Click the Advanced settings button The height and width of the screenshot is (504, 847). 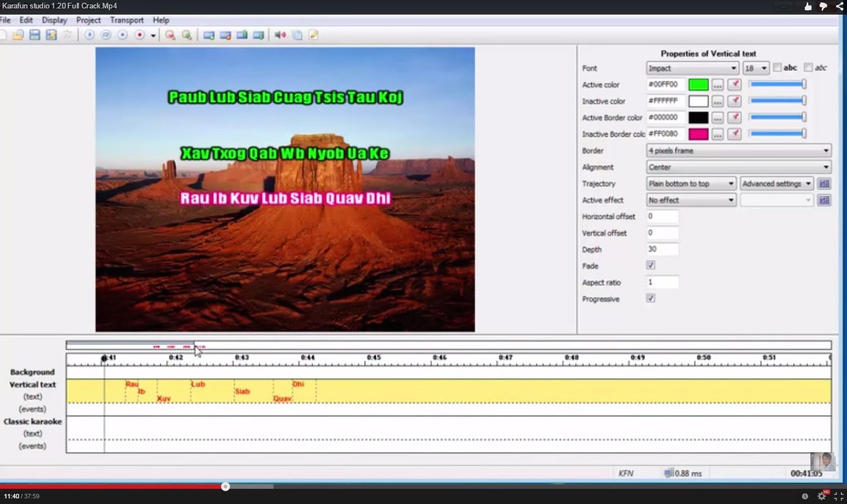[777, 183]
